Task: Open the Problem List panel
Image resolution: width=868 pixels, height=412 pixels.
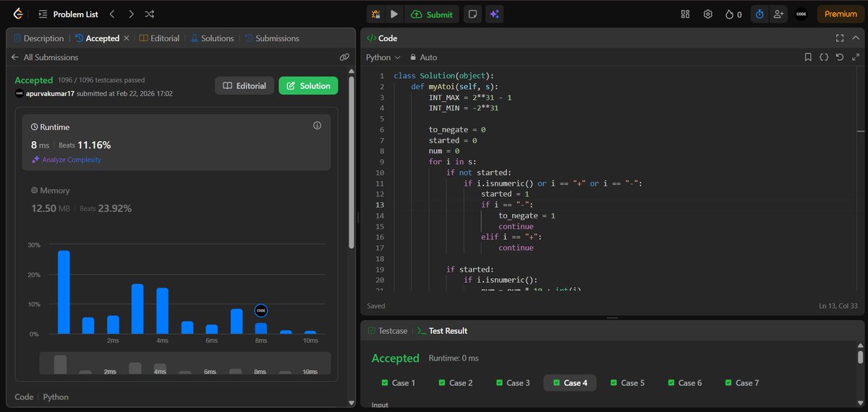Action: 68,14
